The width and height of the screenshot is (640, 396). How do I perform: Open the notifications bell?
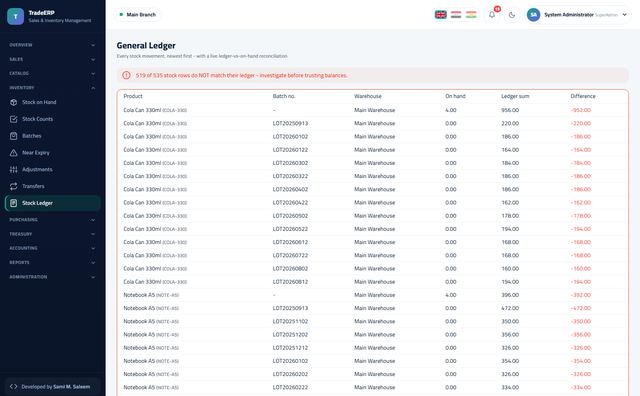[492, 15]
